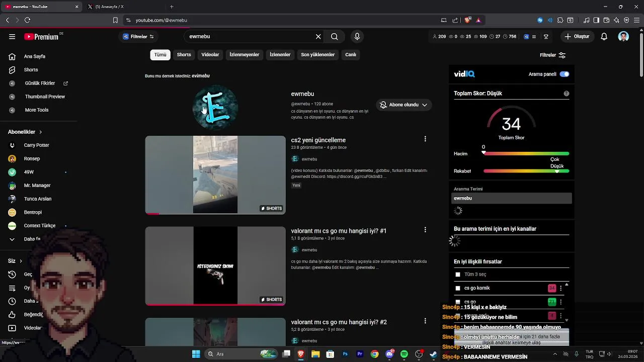The height and width of the screenshot is (362, 644).
Task: Expand Daha fazla subscriptions list
Action: [32, 239]
